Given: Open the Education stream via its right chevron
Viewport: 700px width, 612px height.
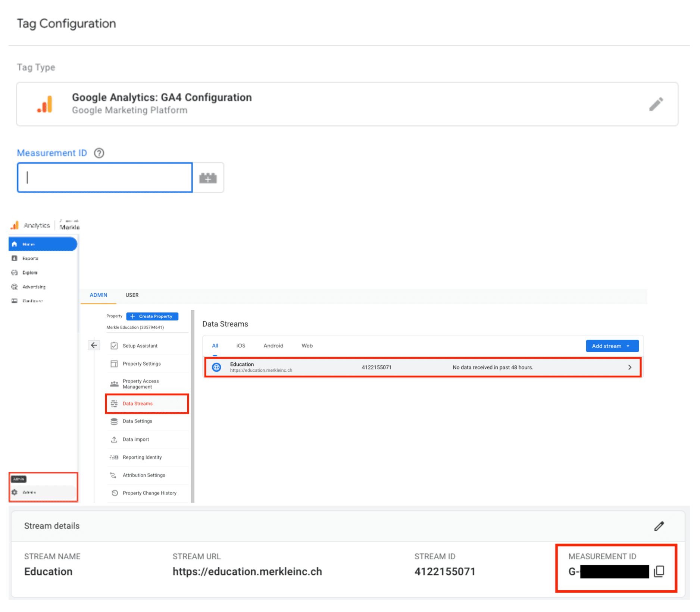Looking at the screenshot, I should click(x=630, y=367).
